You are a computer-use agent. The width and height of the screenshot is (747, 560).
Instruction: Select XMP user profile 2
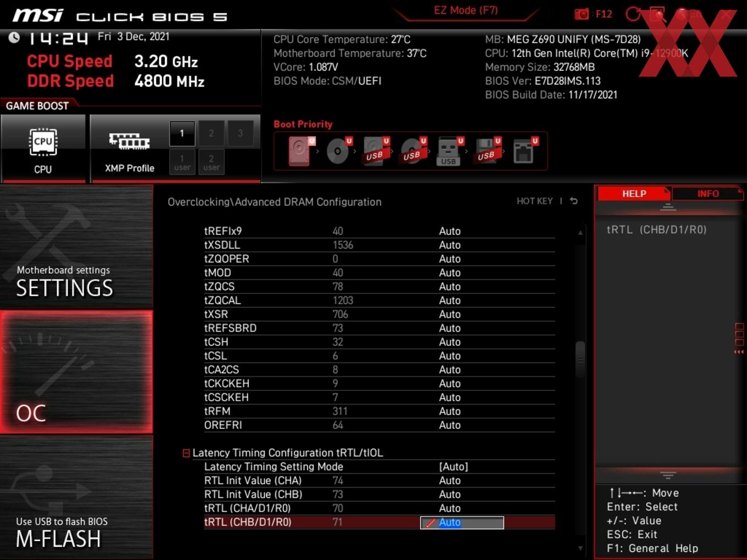(x=211, y=162)
